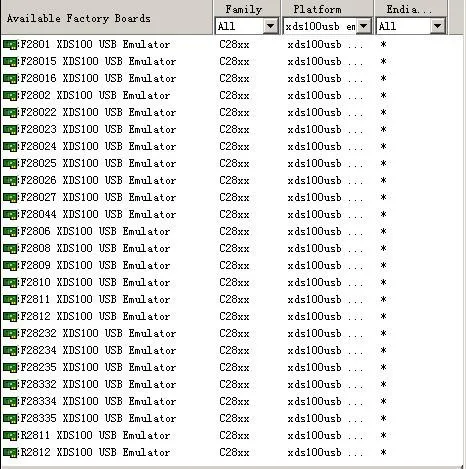Click the board icon beside F2809 XDS100 USB Emulator

[10, 266]
